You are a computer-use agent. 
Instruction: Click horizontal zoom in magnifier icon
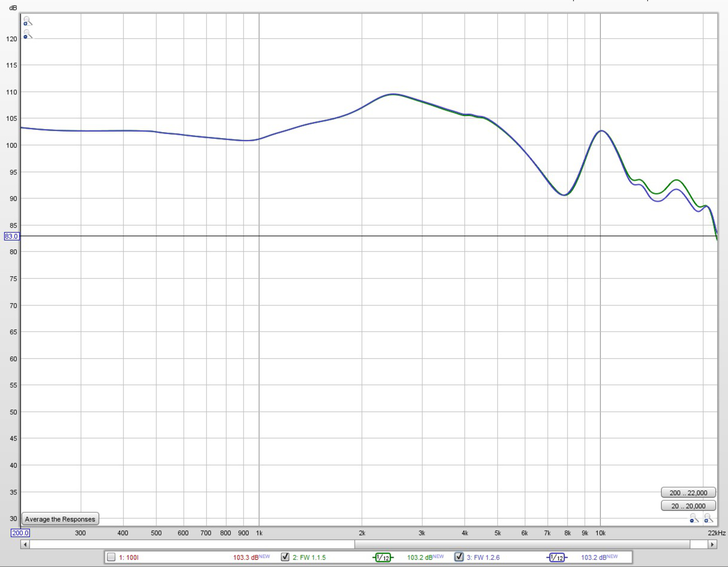coord(708,518)
